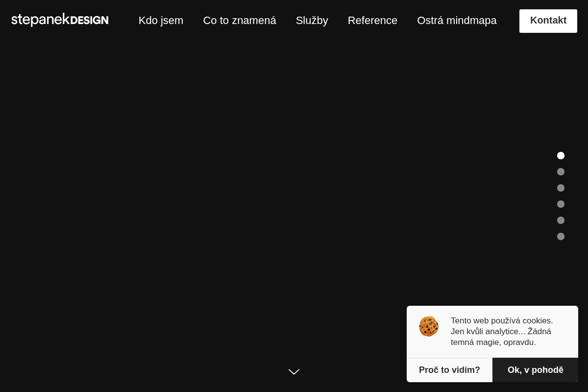Select the first page navigation dot
This screenshot has height=392, width=588.
coord(561,156)
